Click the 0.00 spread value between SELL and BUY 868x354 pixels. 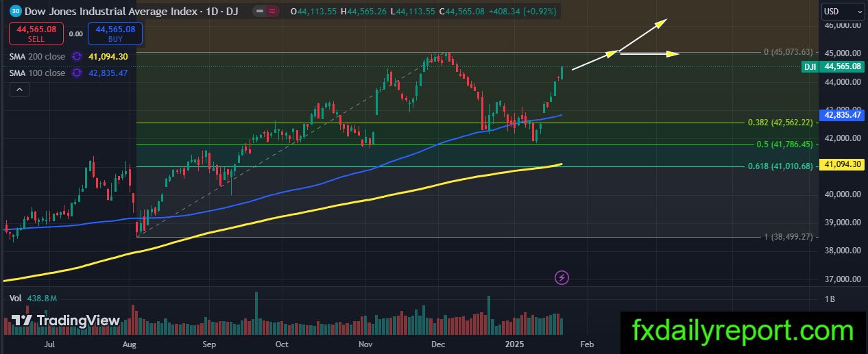[x=76, y=34]
